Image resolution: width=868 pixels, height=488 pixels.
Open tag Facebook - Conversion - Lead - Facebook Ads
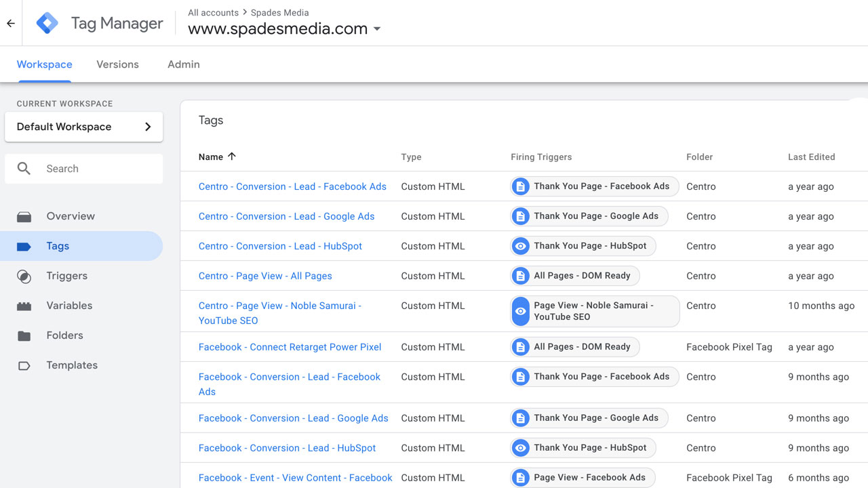coord(290,384)
